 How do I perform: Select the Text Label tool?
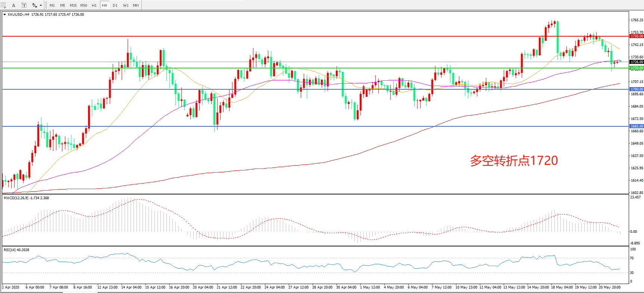click(x=24, y=5)
